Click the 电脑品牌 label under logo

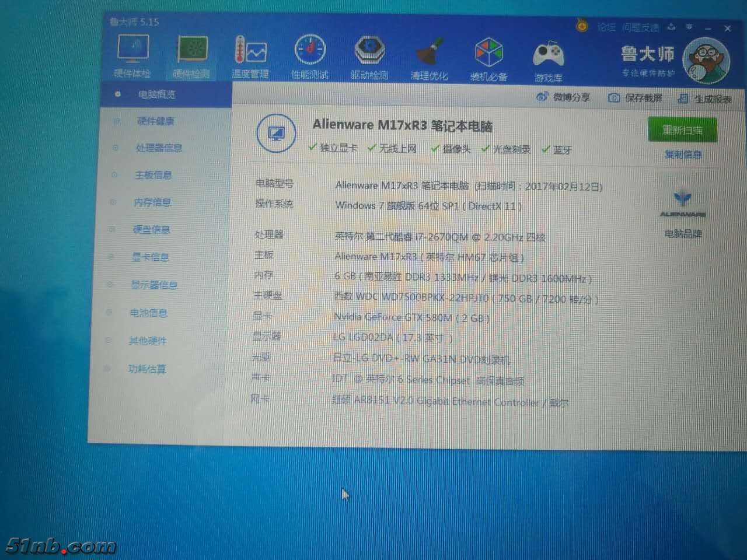683,235
